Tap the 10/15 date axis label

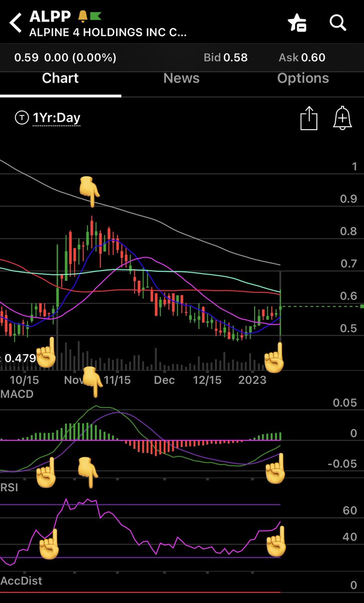(25, 380)
